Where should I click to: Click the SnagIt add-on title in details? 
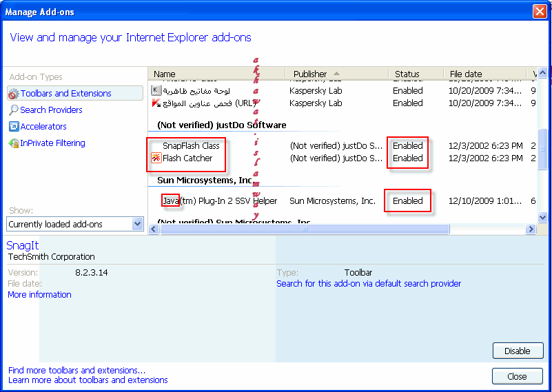23,245
